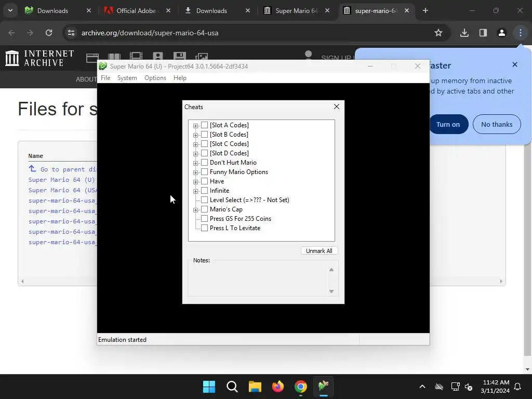This screenshot has width=532, height=399.
Task: Open the Internet Archive video icon
Action: click(136, 56)
